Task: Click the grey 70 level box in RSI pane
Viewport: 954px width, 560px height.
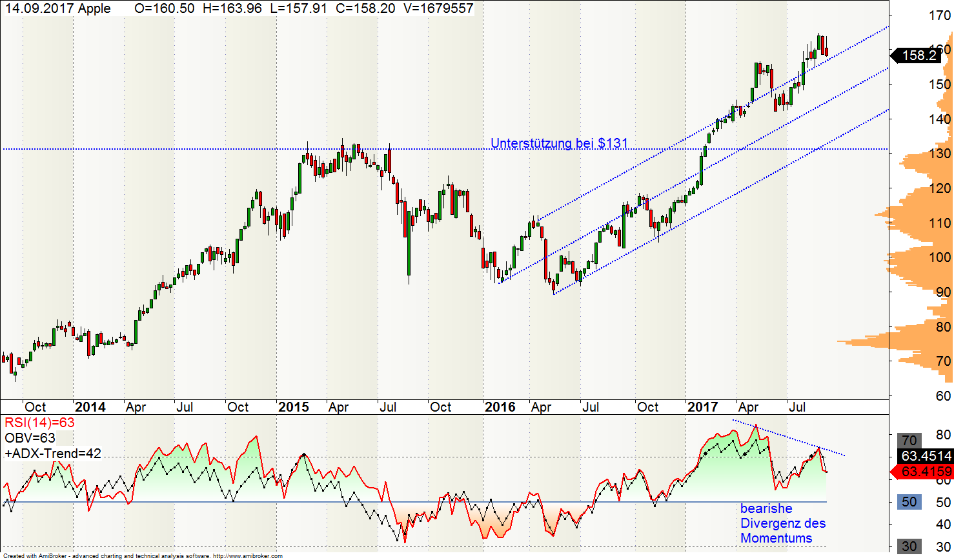Action: pyautogui.click(x=909, y=441)
